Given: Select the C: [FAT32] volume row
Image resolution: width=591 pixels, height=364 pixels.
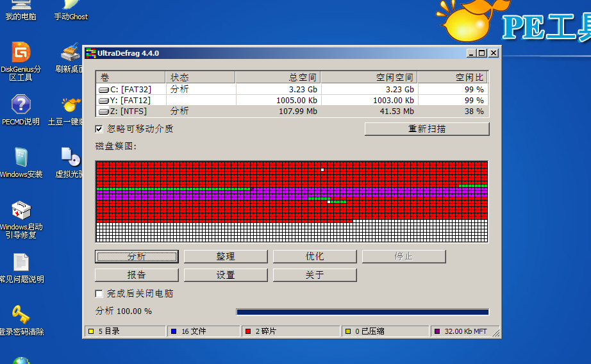Looking at the screenshot, I should [x=292, y=89].
